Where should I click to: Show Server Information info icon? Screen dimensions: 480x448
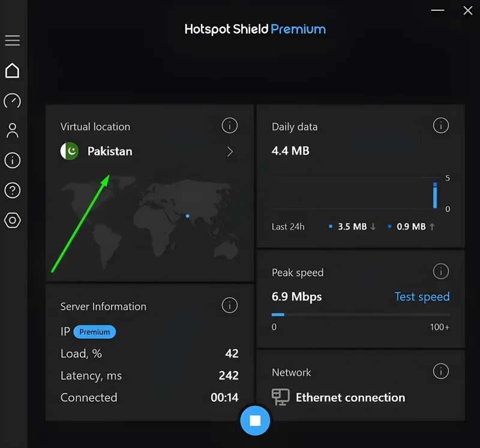point(230,305)
